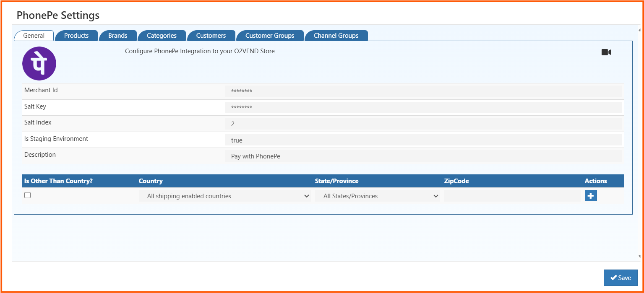Click the video camera help icon
This screenshot has height=293, width=644.
coord(606,52)
